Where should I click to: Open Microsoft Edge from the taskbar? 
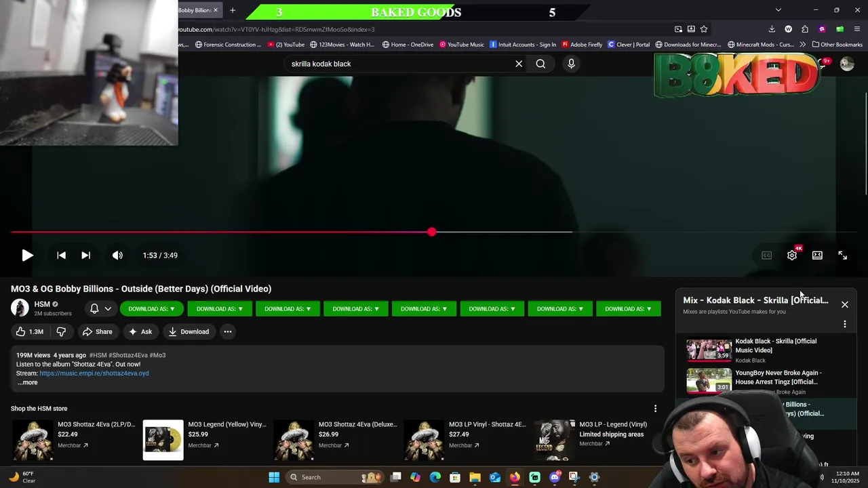[x=435, y=477]
